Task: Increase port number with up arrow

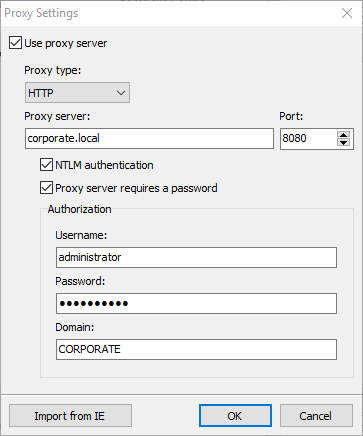Action: click(x=343, y=135)
